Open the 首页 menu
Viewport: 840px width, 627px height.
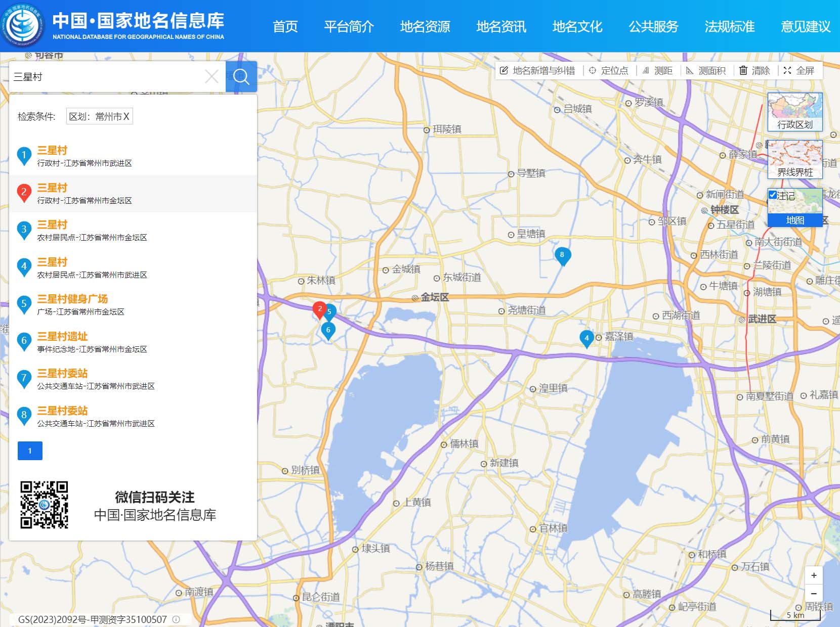pyautogui.click(x=285, y=26)
